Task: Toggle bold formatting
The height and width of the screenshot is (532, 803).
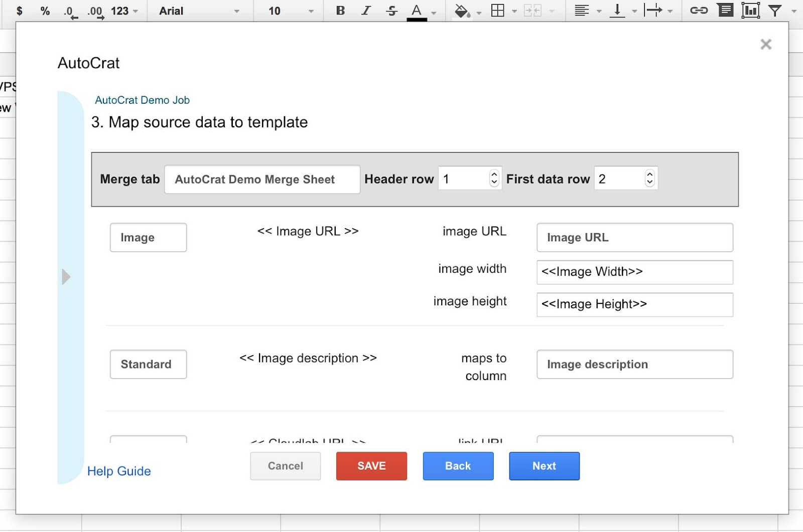Action: point(340,10)
